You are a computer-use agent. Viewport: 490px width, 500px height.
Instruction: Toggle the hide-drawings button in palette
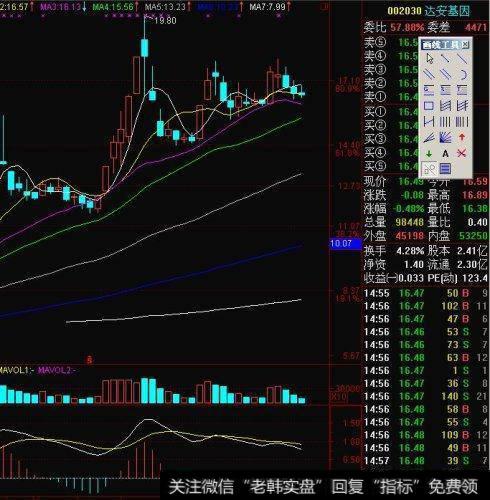pyautogui.click(x=429, y=169)
